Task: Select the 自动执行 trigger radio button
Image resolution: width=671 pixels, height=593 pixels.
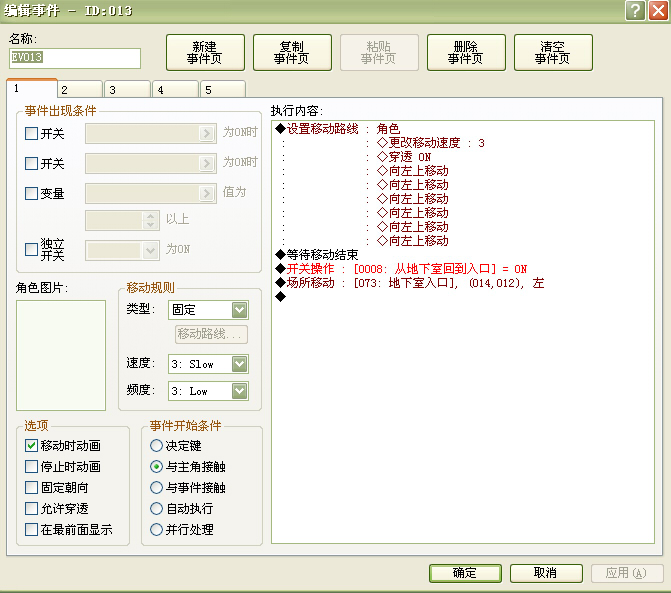Action: click(157, 508)
